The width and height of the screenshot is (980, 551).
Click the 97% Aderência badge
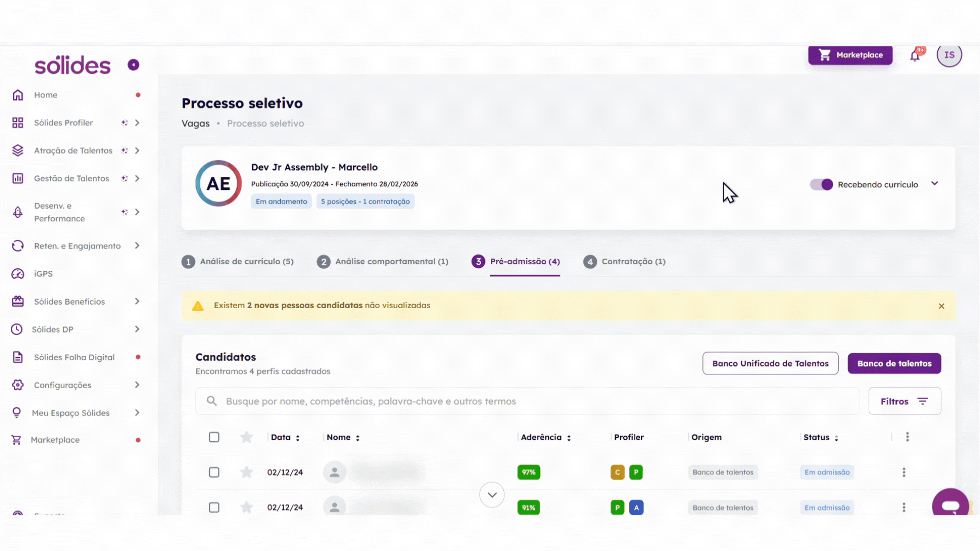[x=529, y=472]
